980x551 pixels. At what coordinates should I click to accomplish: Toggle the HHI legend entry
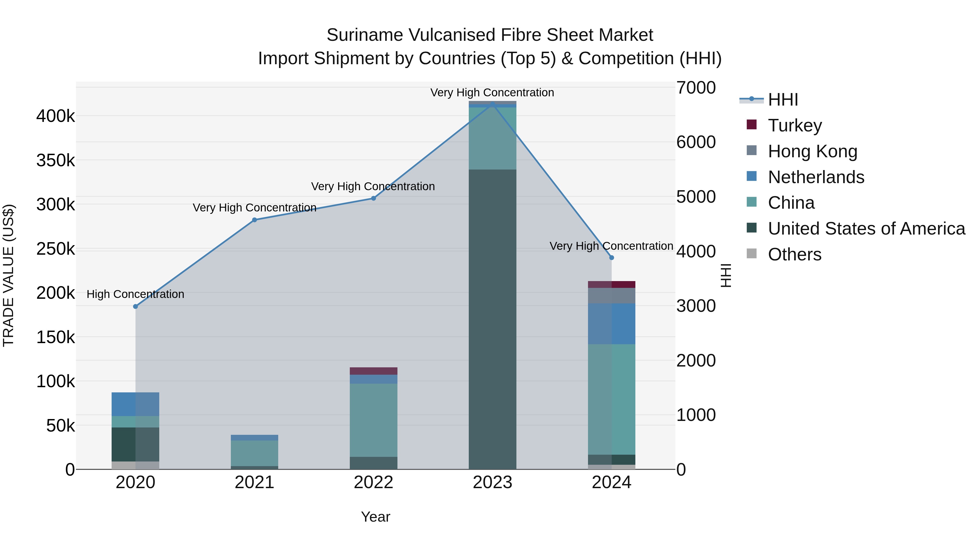tap(768, 100)
